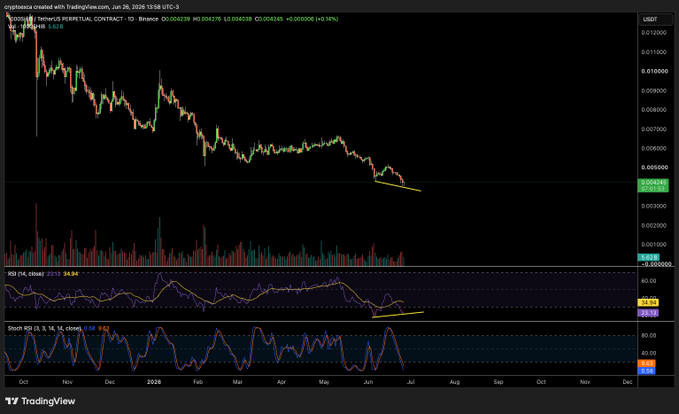
Task: Click the 0.001000 price axis label
Action: point(654,244)
